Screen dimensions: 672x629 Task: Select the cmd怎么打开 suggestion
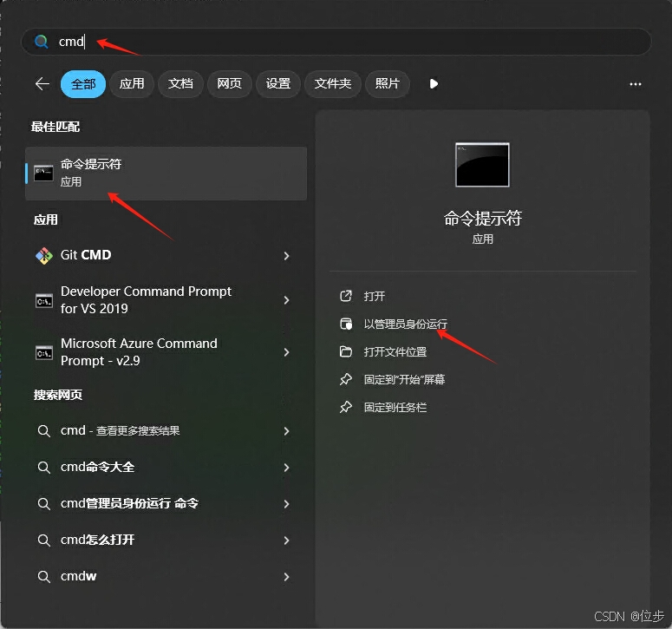point(166,541)
